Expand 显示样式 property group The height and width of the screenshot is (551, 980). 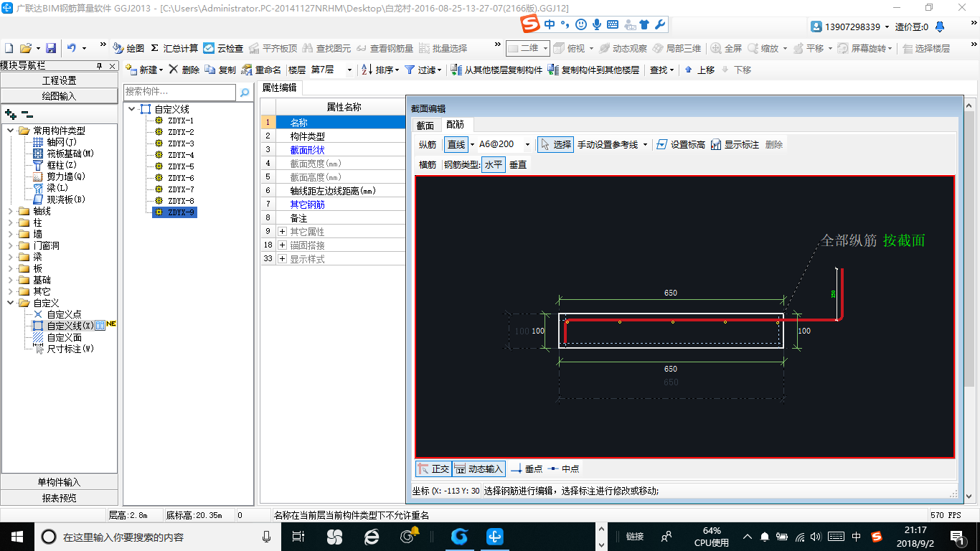coord(283,259)
